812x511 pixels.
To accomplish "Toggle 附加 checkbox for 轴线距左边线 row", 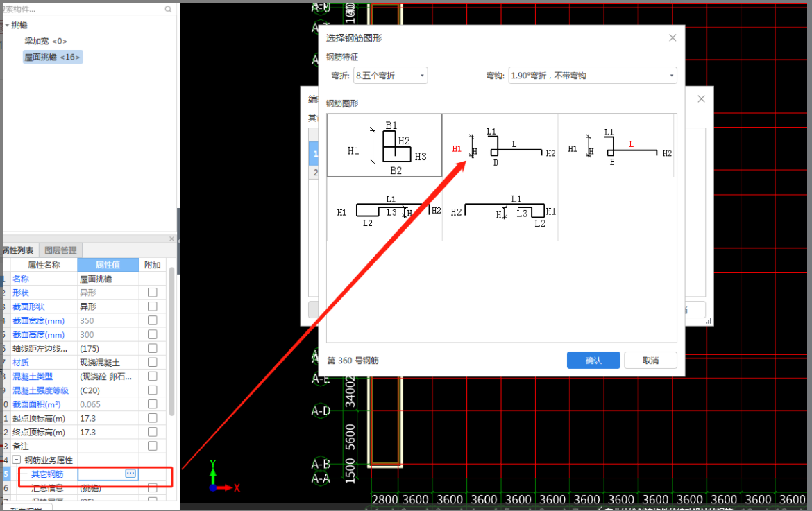I will click(152, 348).
